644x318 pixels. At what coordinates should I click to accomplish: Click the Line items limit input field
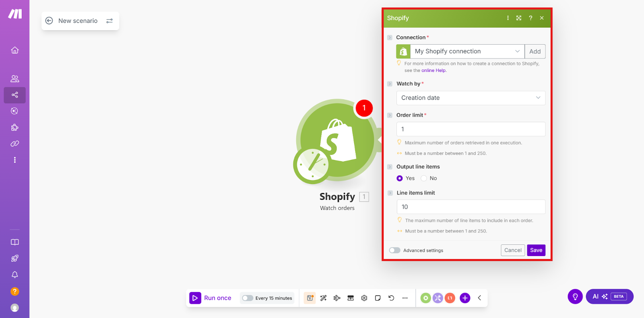pyautogui.click(x=471, y=207)
